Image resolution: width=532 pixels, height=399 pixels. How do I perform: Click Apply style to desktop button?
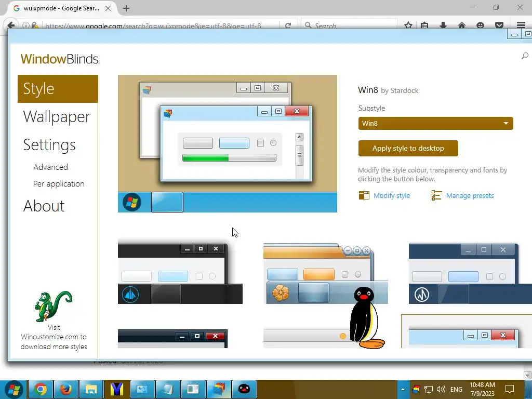coord(408,148)
